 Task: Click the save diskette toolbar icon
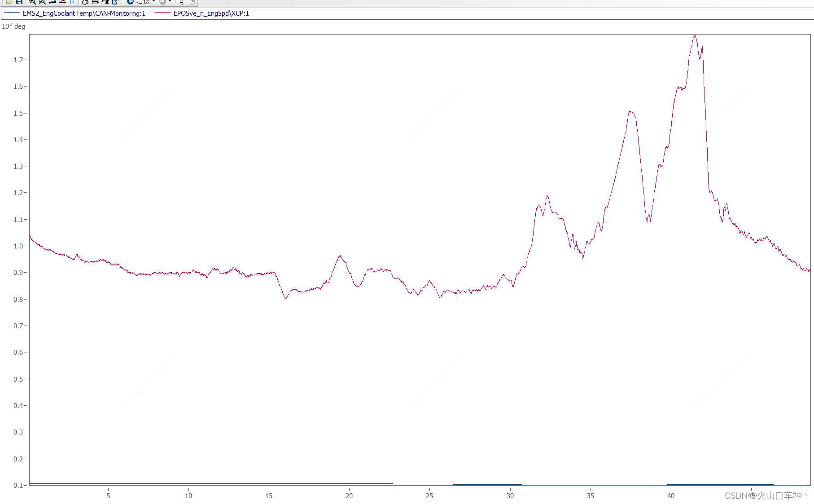tap(19, 2)
